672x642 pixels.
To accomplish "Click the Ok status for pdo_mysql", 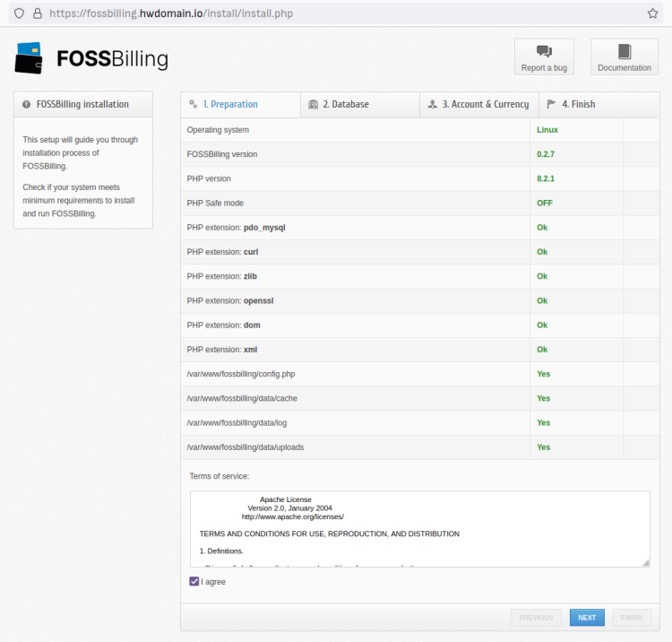I will (542, 228).
